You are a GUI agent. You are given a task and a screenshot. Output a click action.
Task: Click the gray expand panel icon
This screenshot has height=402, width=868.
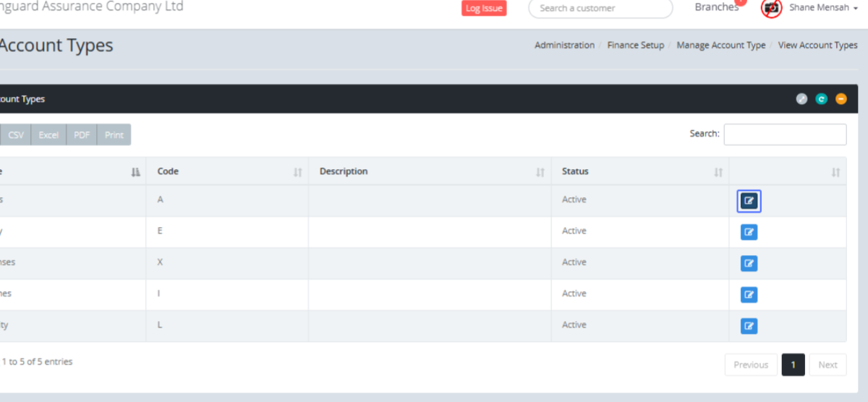[x=801, y=99]
